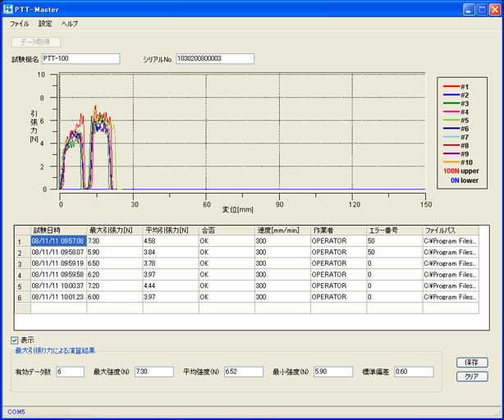
Task: Open the ファイル menu
Action: (x=19, y=24)
